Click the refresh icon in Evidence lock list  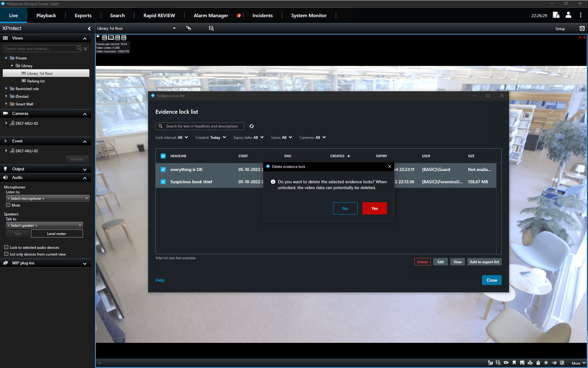click(x=252, y=126)
